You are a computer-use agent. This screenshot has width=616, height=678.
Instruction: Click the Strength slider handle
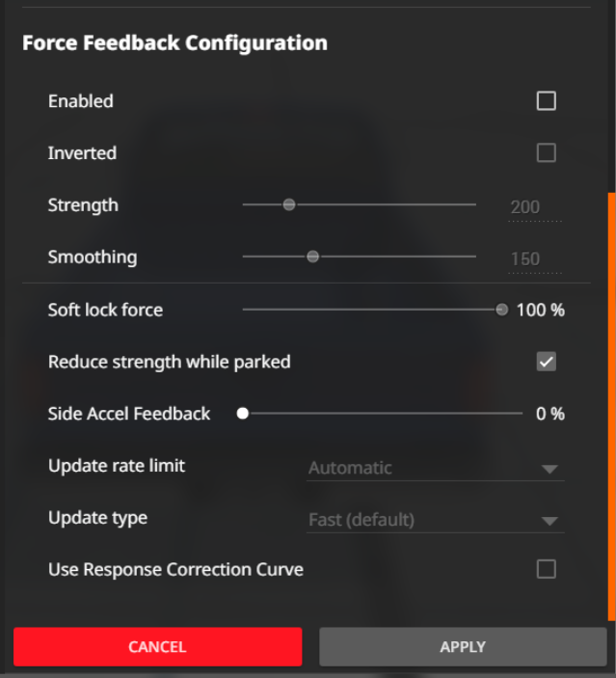tap(289, 204)
